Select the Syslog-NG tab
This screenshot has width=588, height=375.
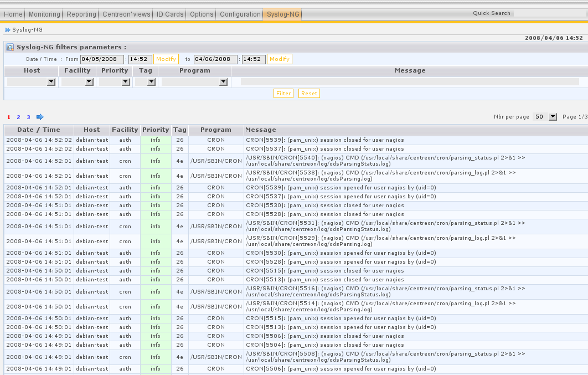pyautogui.click(x=283, y=14)
